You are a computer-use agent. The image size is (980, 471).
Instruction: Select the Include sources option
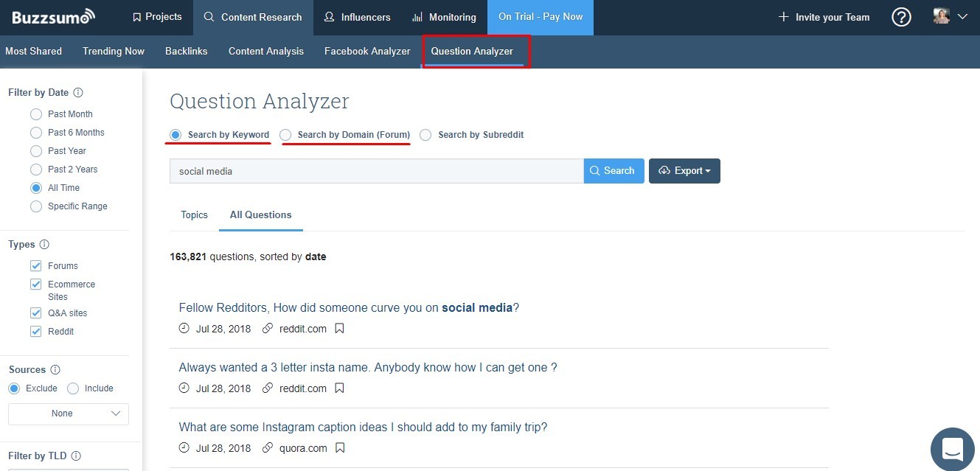point(73,388)
